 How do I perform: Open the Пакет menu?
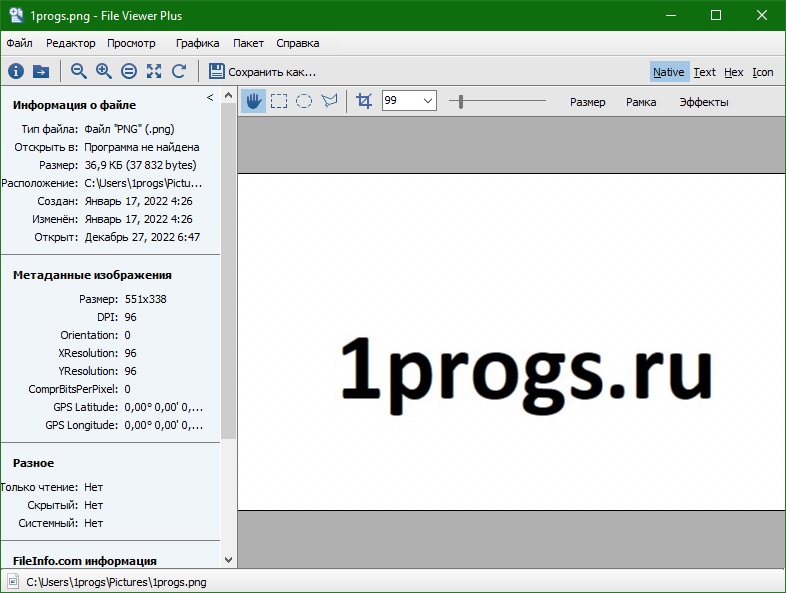pyautogui.click(x=248, y=43)
